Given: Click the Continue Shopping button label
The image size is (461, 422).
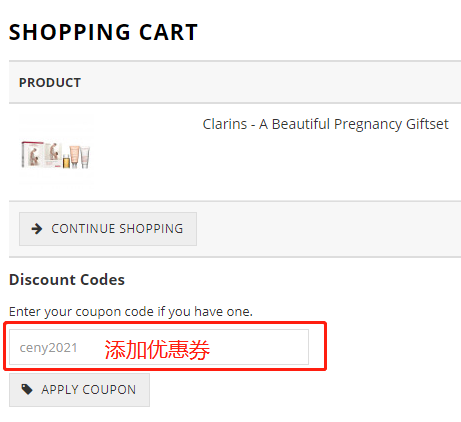Looking at the screenshot, I should pyautogui.click(x=117, y=229).
